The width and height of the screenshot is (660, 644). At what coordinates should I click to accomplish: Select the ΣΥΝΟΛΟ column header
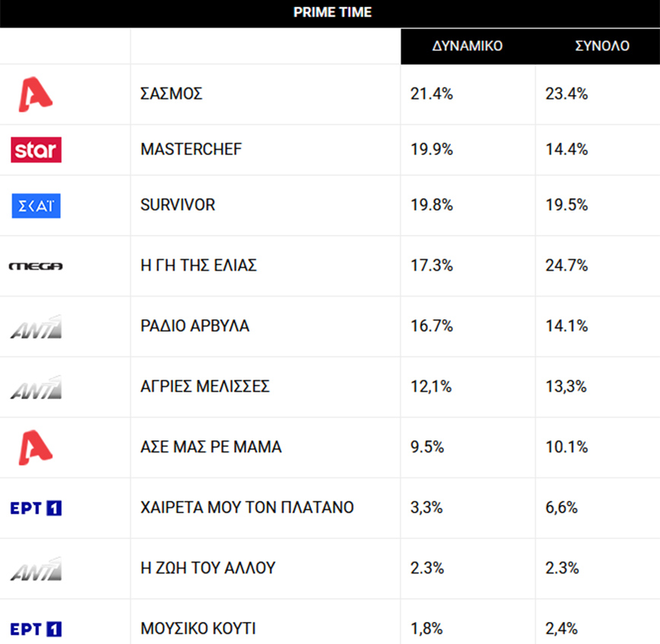tap(602, 46)
